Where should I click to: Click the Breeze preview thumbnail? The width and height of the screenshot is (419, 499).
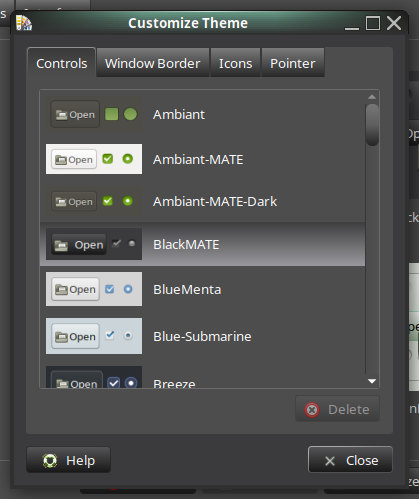tap(94, 377)
